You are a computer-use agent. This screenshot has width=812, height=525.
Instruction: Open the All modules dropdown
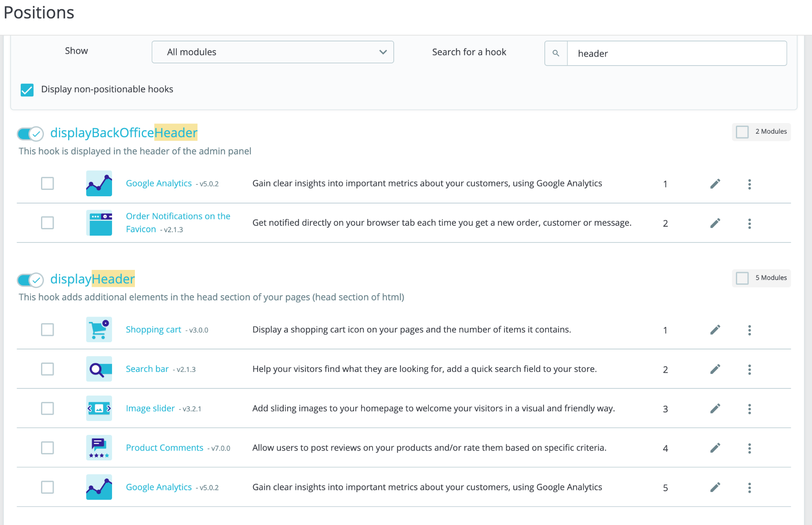pos(272,52)
